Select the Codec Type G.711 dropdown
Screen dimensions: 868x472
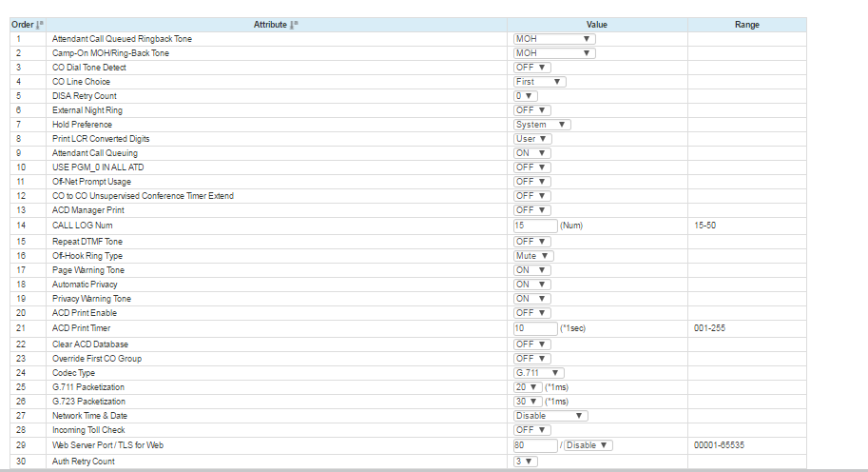pyautogui.click(x=539, y=373)
